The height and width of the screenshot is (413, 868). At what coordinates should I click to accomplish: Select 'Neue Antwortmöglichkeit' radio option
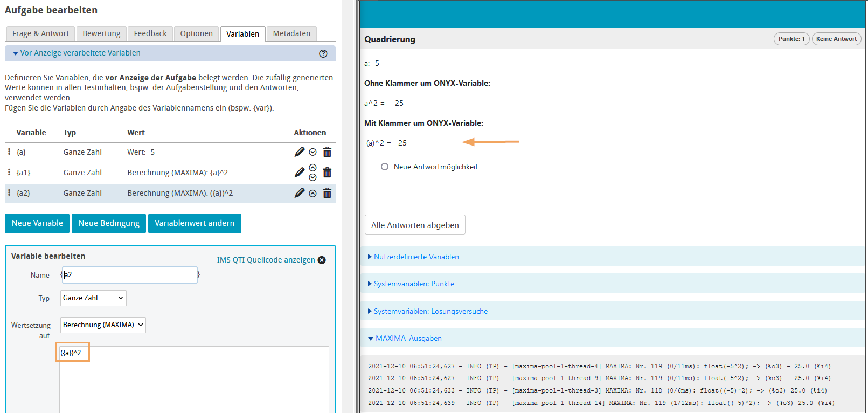[385, 167]
